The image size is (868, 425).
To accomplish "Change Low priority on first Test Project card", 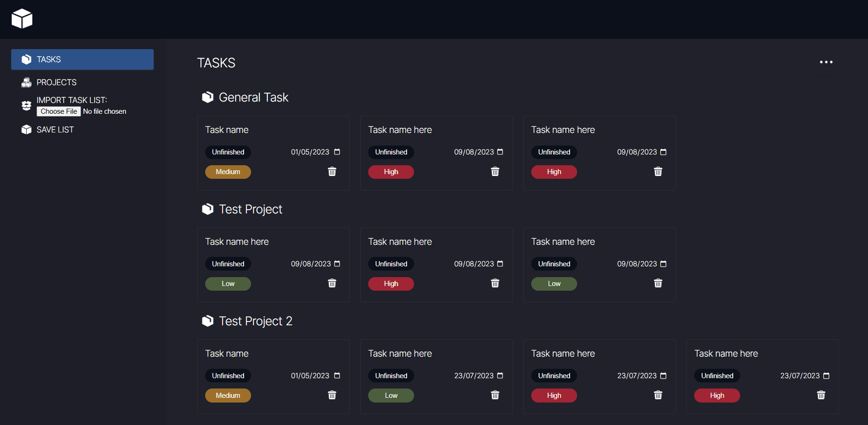I will [228, 284].
